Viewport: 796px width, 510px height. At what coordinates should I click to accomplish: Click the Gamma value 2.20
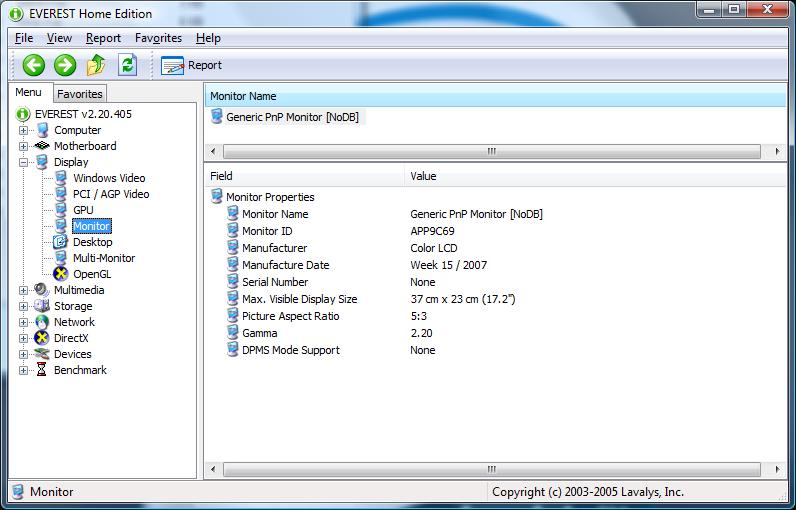[421, 333]
